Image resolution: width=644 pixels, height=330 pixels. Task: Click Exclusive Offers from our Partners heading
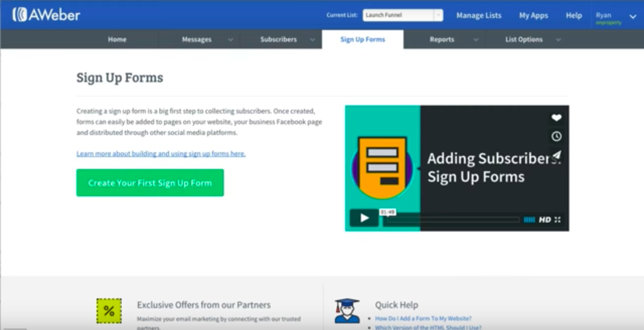(x=204, y=305)
